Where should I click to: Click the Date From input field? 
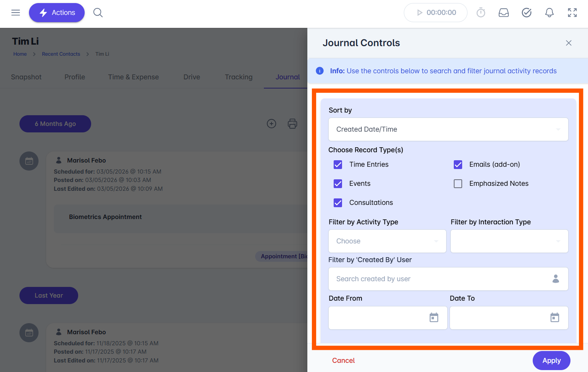click(388, 318)
